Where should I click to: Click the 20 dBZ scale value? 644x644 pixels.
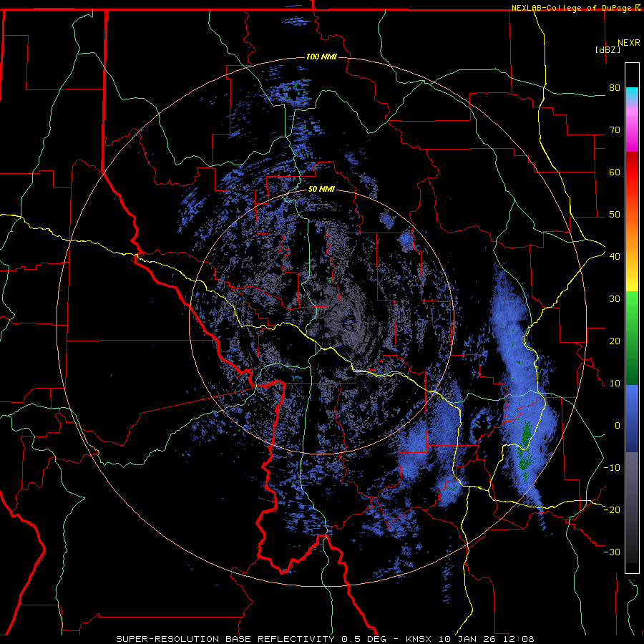(x=615, y=341)
